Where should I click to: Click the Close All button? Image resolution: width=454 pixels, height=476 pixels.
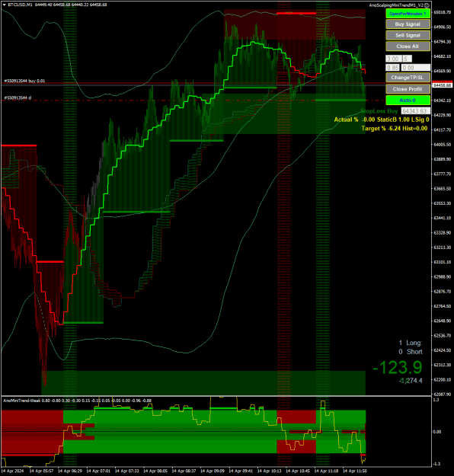[408, 46]
